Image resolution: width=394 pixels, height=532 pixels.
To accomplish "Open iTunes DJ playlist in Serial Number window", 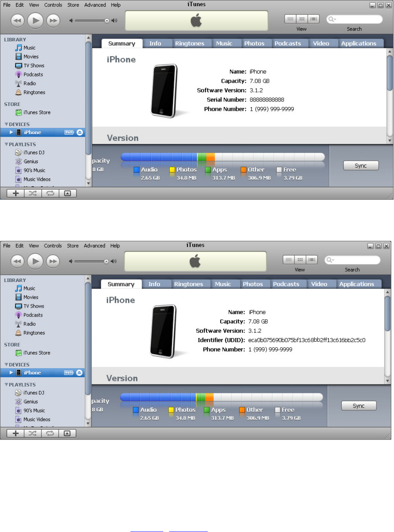I will click(x=34, y=153).
